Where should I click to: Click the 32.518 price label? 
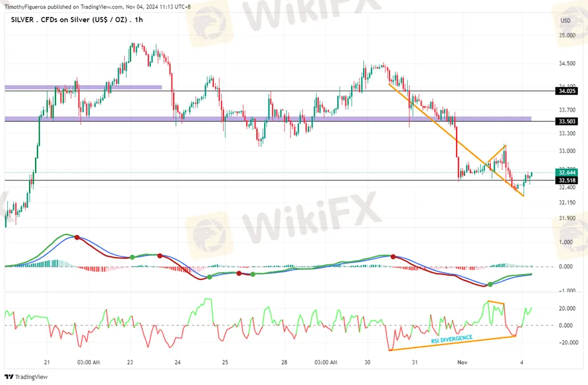coord(567,180)
